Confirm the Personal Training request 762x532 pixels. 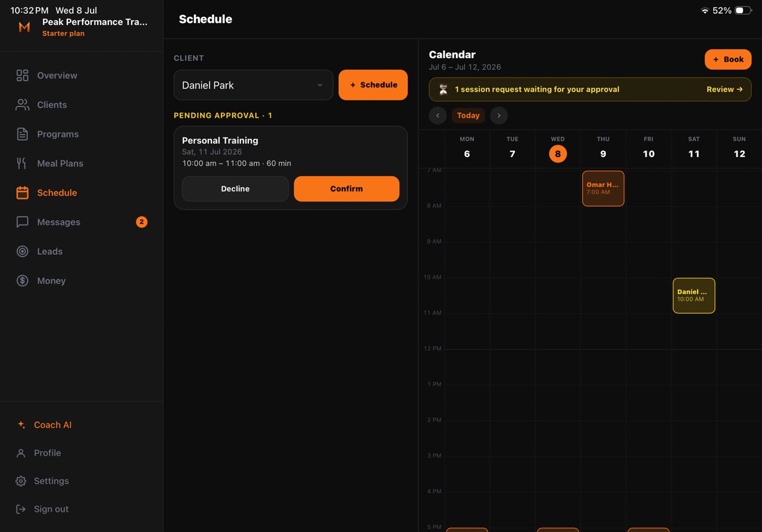pos(346,189)
